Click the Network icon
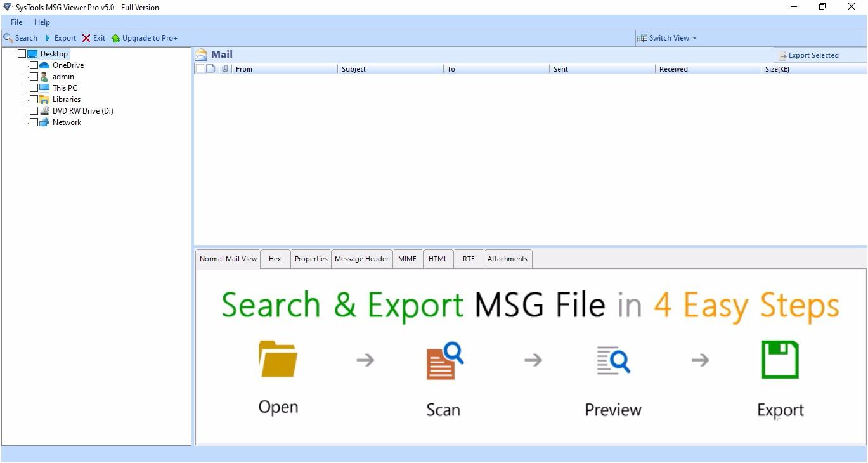 coord(44,122)
